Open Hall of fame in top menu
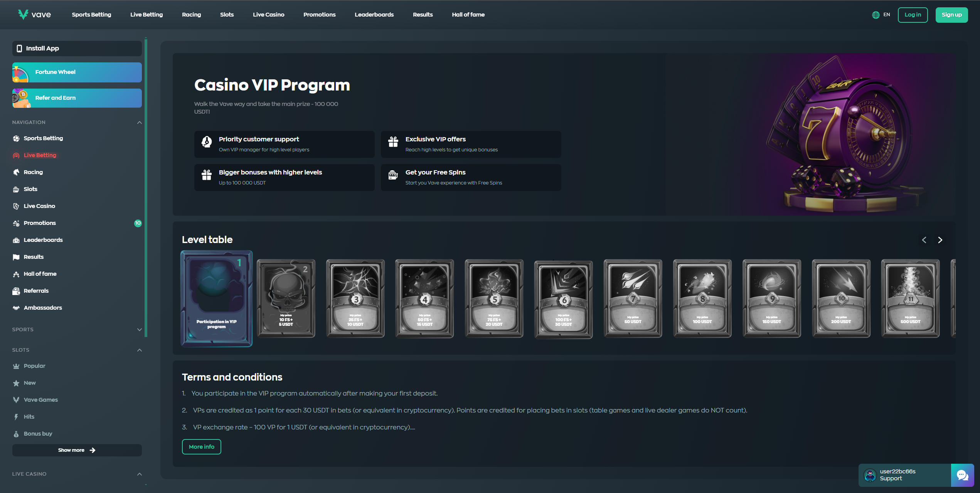This screenshot has width=980, height=493. pyautogui.click(x=468, y=15)
